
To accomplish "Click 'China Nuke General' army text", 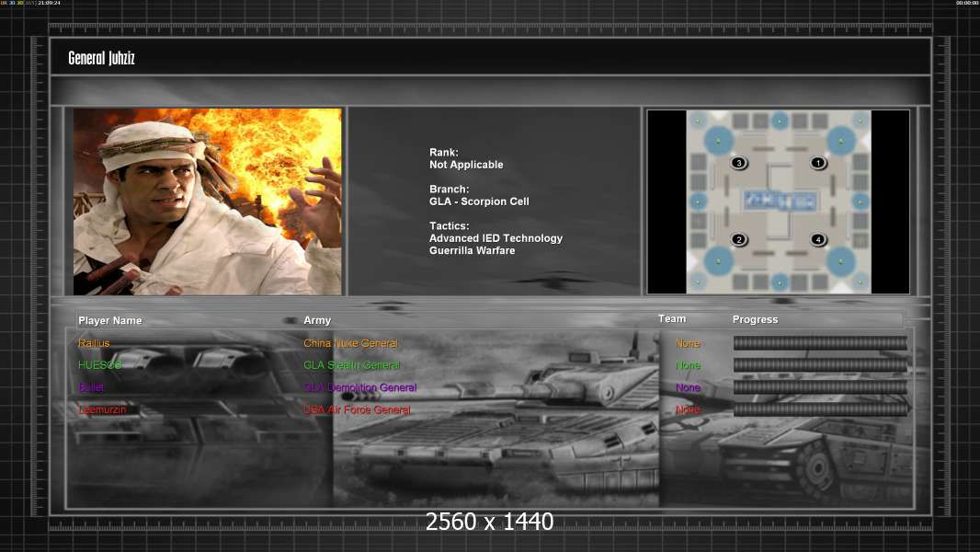I will click(350, 343).
